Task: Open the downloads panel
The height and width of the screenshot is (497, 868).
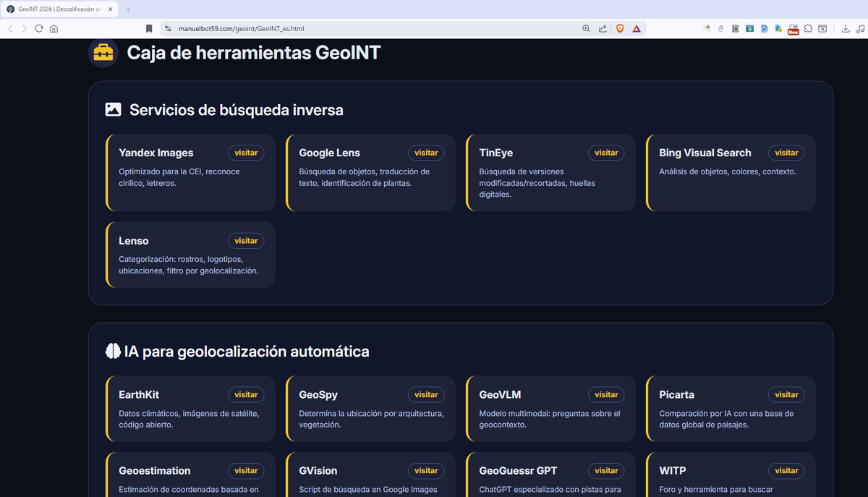Action: pos(846,29)
